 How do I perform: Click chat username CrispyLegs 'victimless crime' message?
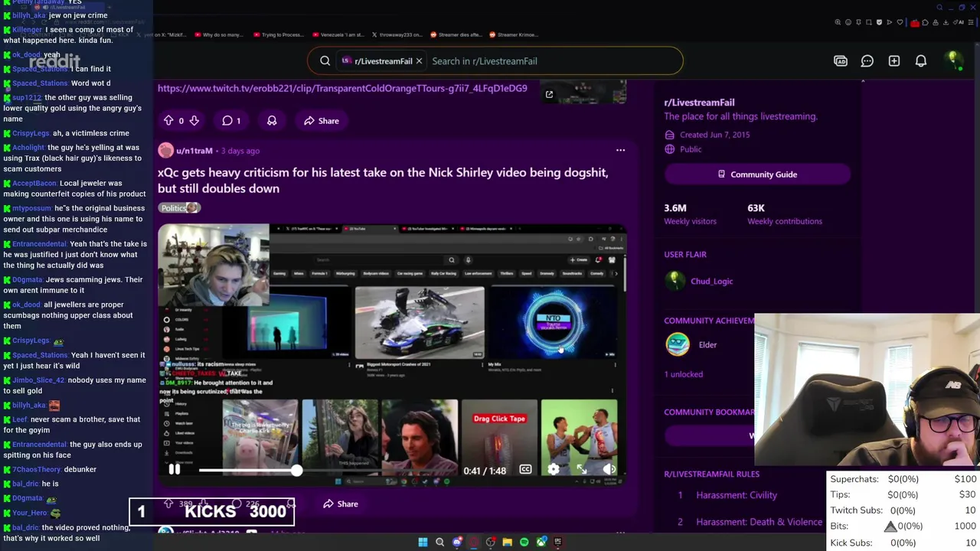point(31,133)
